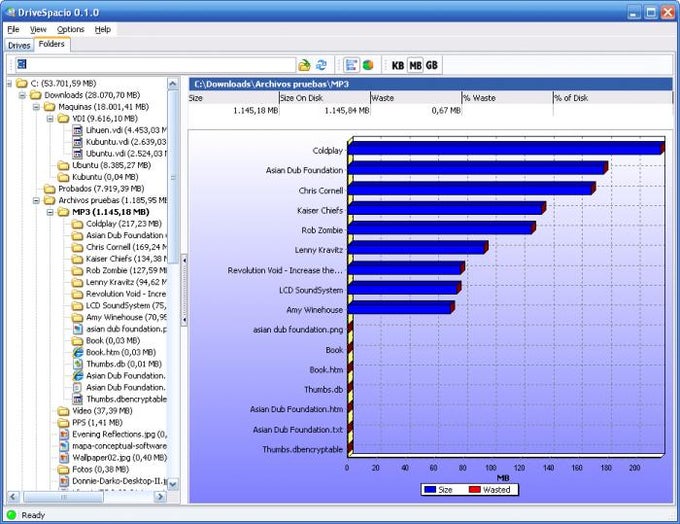Viewport: 680px width, 524px height.
Task: Click the Size column header
Action: [x=234, y=98]
